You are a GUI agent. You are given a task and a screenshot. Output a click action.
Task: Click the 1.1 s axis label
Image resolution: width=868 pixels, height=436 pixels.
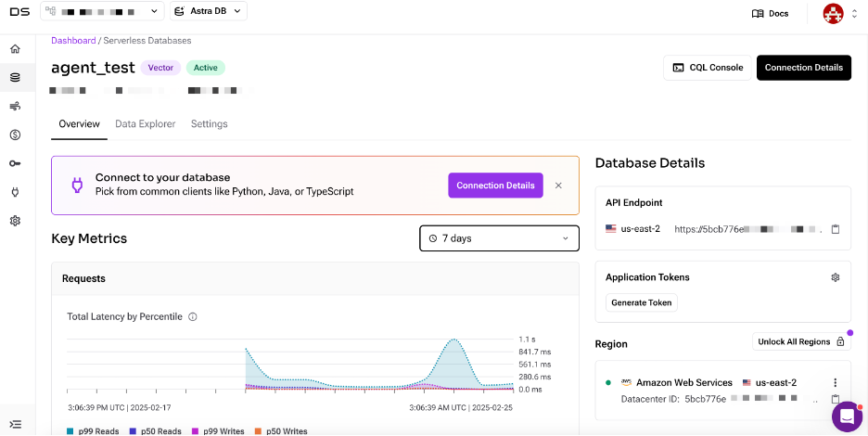click(527, 339)
